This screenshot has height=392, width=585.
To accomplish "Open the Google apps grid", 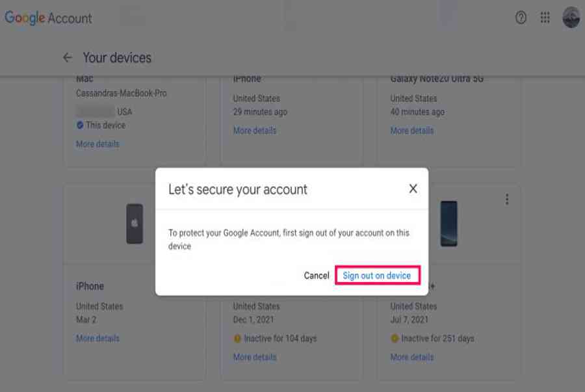I will click(545, 18).
